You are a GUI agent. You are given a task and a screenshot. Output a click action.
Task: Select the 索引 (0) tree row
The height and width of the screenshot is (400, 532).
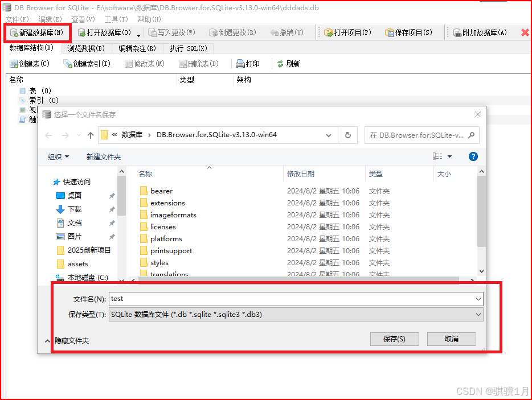tap(39, 100)
